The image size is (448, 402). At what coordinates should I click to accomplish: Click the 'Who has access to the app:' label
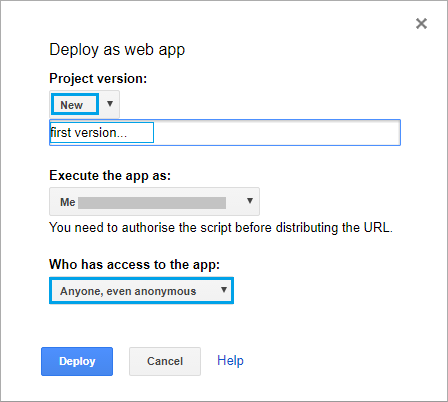(135, 265)
